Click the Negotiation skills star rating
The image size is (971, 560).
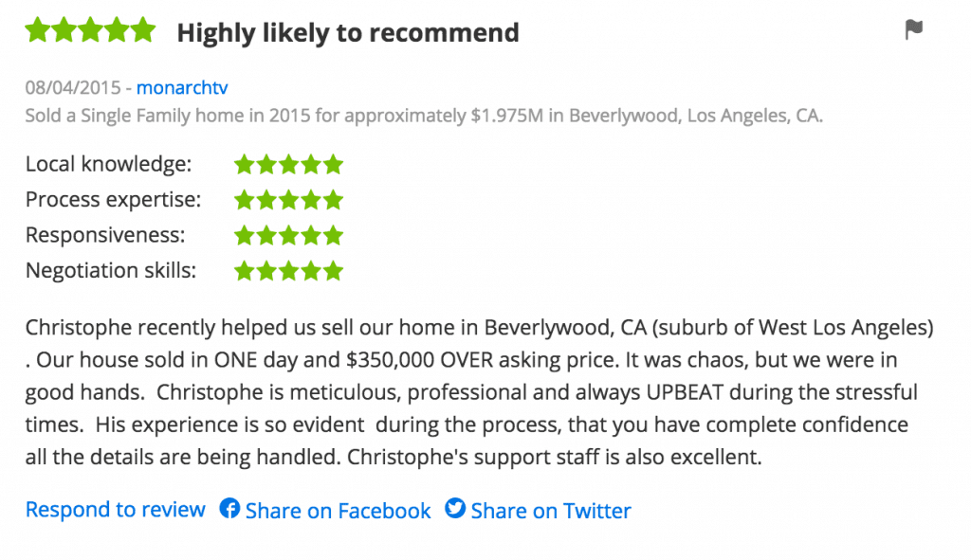tap(288, 271)
